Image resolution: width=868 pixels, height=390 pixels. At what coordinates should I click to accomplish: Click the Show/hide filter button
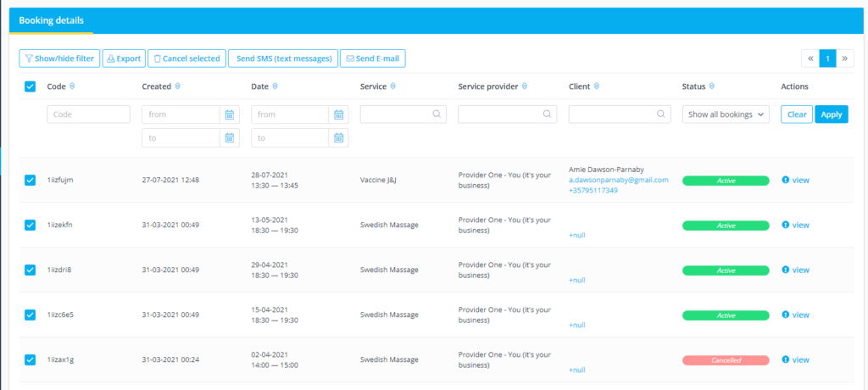click(x=60, y=58)
